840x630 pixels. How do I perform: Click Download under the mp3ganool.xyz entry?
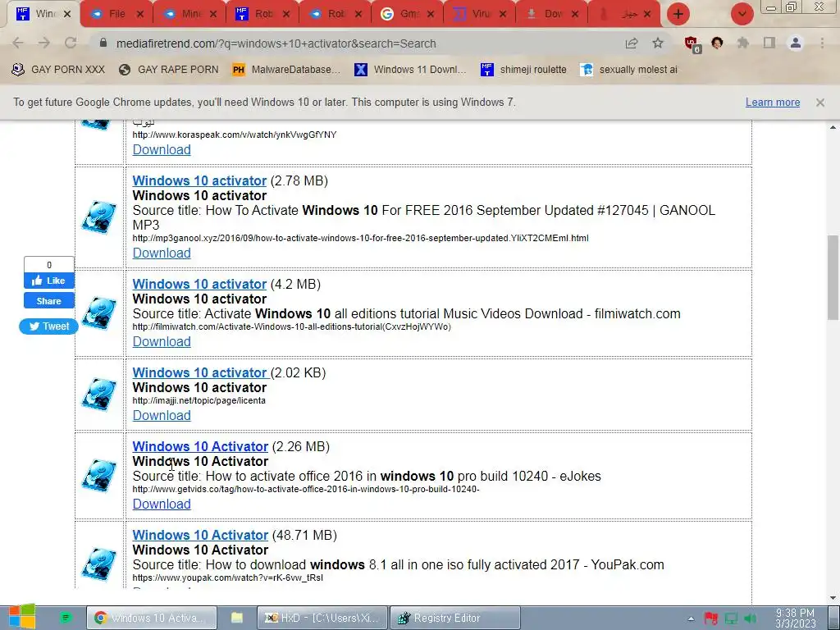point(162,253)
